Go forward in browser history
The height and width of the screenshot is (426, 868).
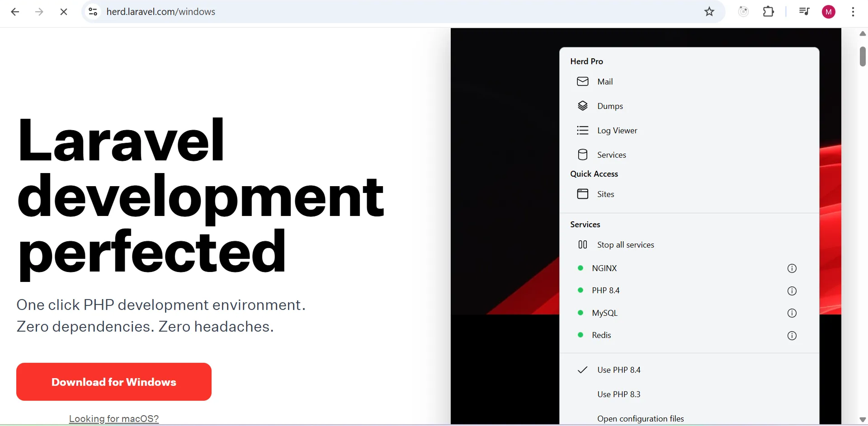39,12
